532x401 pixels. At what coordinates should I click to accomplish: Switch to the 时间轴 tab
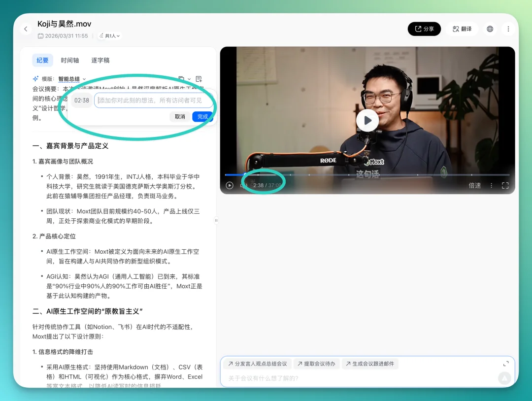[70, 60]
